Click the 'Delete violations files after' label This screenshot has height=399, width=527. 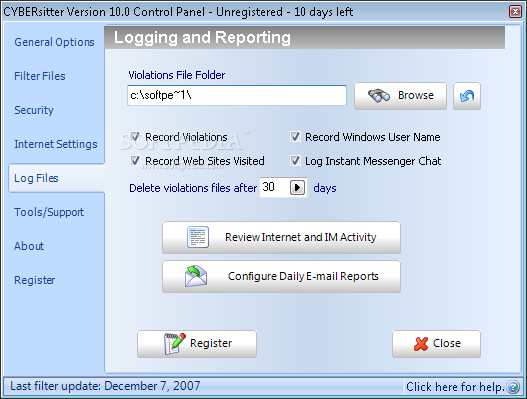[193, 188]
